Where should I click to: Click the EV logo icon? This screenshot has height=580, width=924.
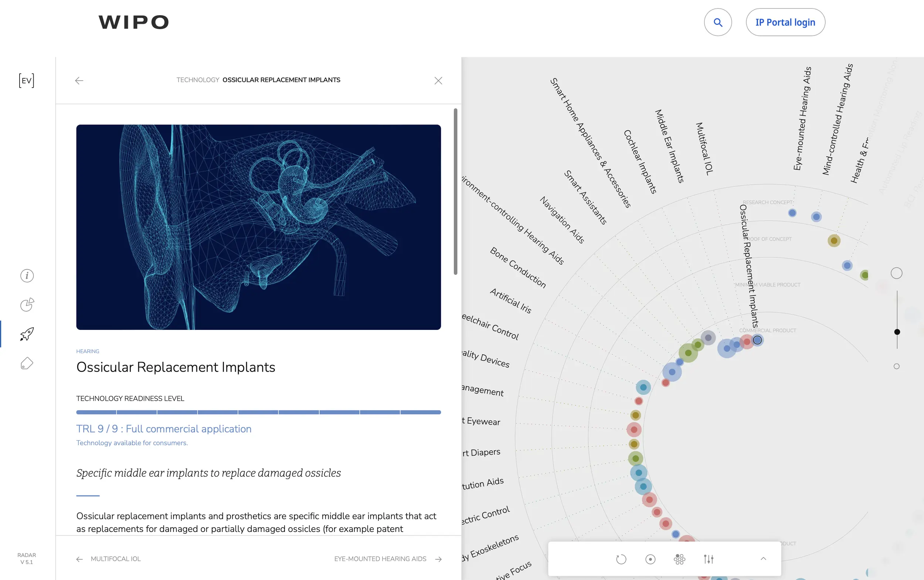[27, 81]
